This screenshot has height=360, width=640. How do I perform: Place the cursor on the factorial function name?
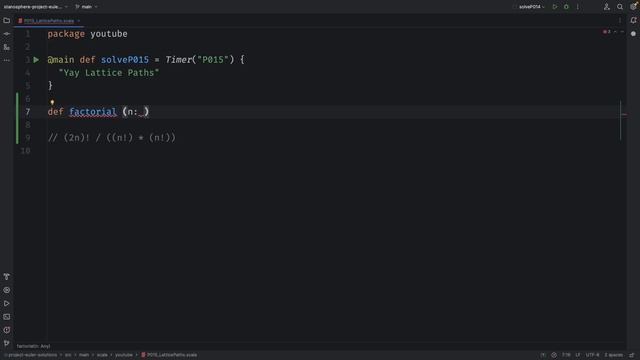[93, 112]
